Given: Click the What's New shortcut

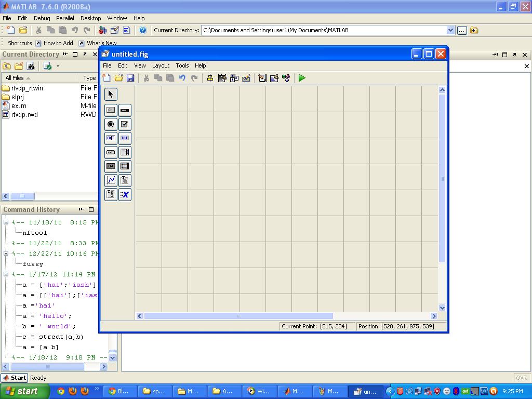Looking at the screenshot, I should click(x=98, y=43).
